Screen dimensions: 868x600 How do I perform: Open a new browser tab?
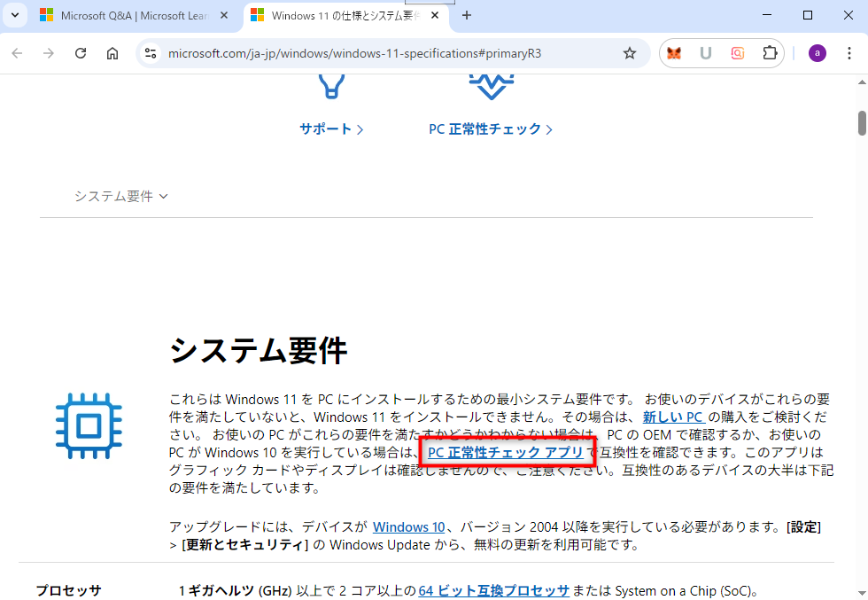[x=467, y=15]
